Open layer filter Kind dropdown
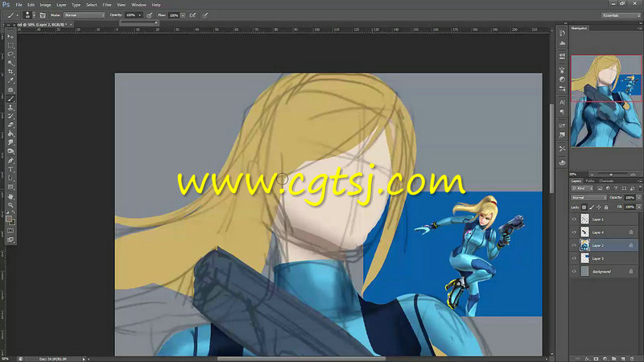Screen dimensions: 644x362 point(582,188)
